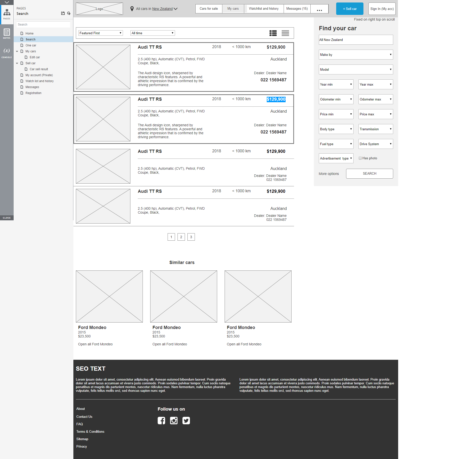This screenshot has height=459, width=476.
Task: Tick the Has photo checkbox
Action: point(360,158)
